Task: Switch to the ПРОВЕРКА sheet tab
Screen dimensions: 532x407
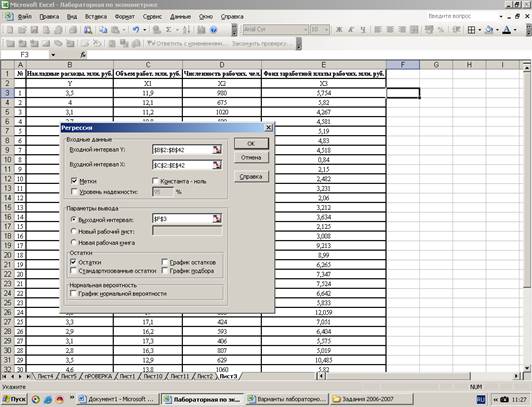Action: coord(98,376)
